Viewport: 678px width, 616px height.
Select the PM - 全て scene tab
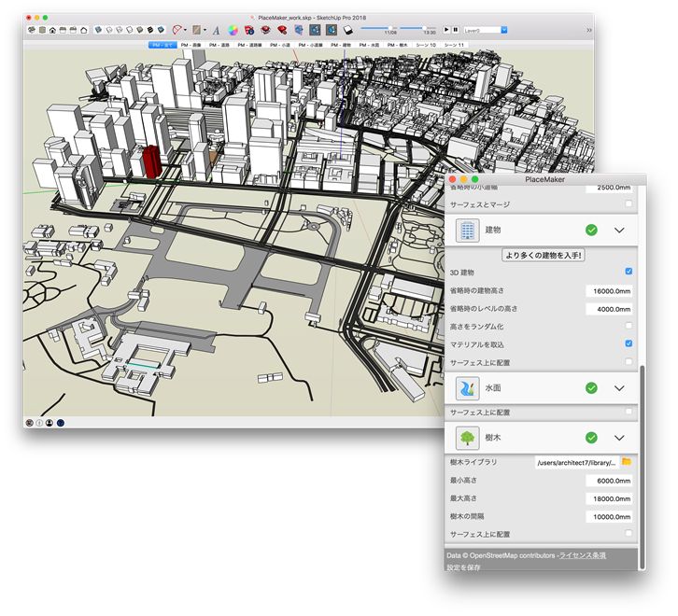[162, 45]
